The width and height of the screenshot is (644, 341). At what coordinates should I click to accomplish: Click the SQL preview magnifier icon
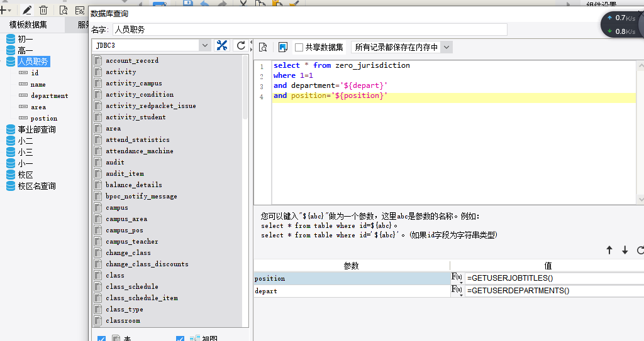264,47
